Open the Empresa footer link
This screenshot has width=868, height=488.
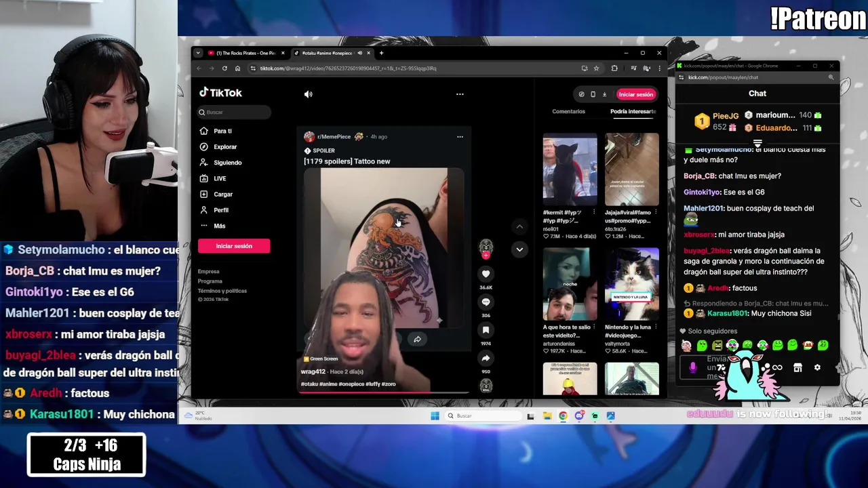[208, 272]
